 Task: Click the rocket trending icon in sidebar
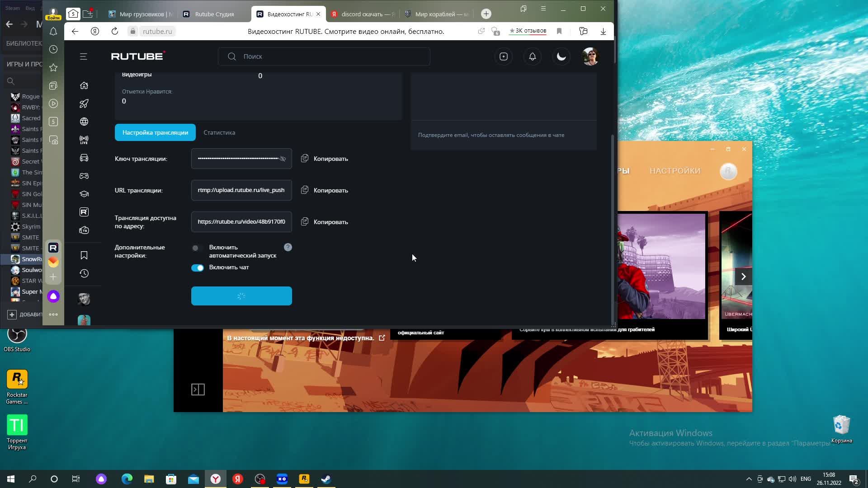(84, 103)
